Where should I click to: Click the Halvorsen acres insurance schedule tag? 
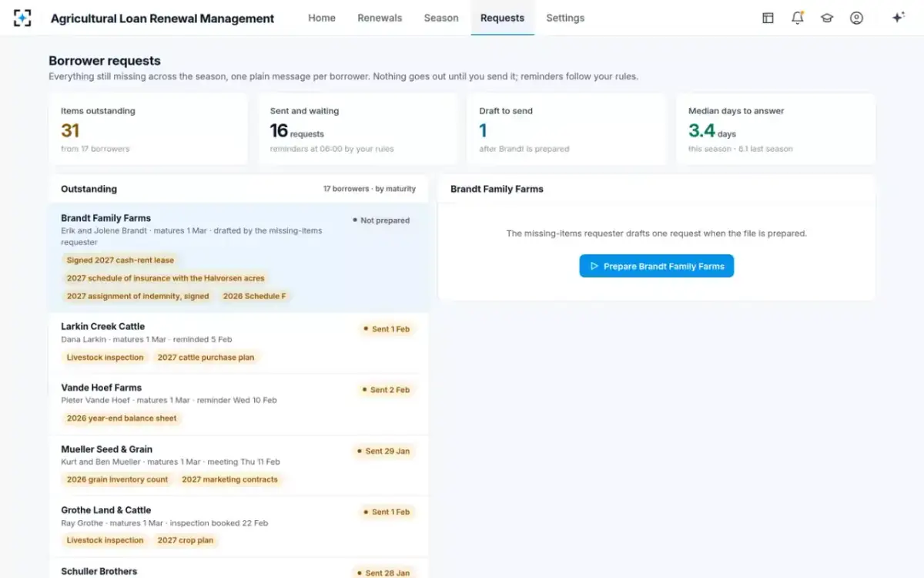coord(166,278)
